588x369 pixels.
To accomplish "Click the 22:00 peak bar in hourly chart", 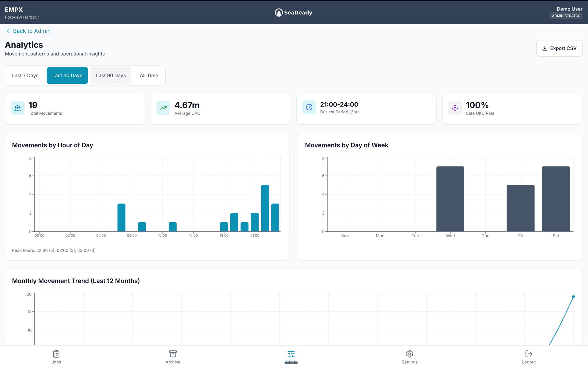I will pos(265,208).
